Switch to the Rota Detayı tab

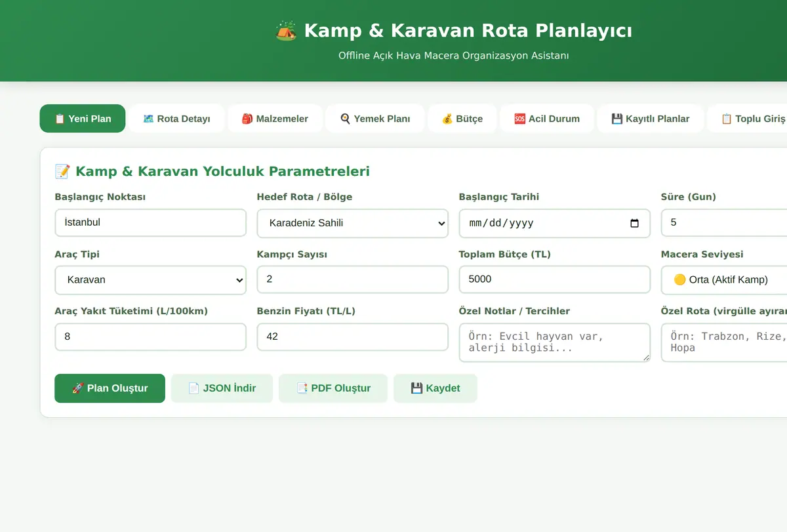176,119
